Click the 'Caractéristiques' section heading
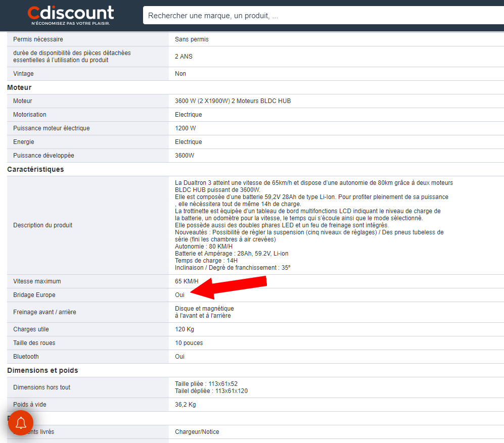This screenshot has width=504, height=443. click(35, 169)
